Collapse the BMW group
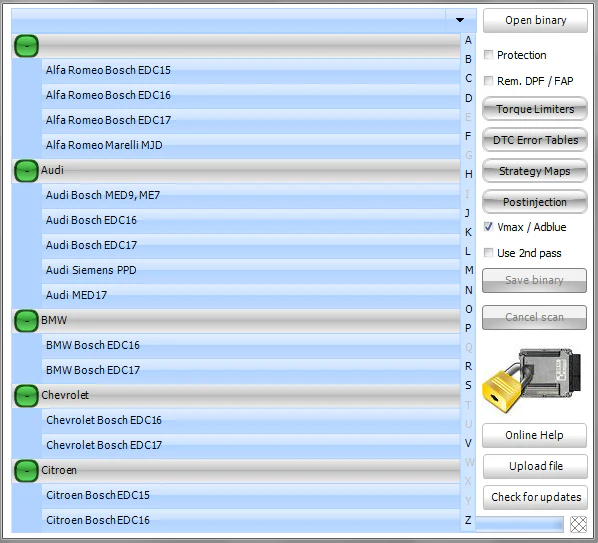This screenshot has width=598, height=543. [26, 321]
